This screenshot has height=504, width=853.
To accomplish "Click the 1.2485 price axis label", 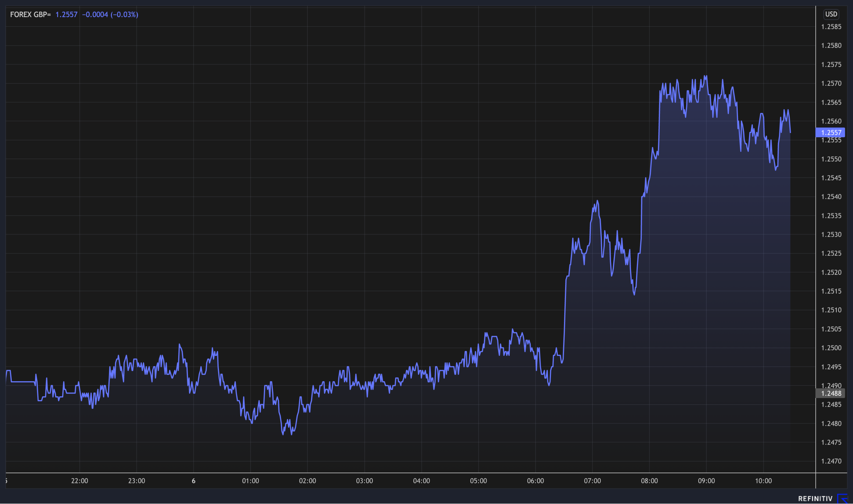I will coord(831,405).
